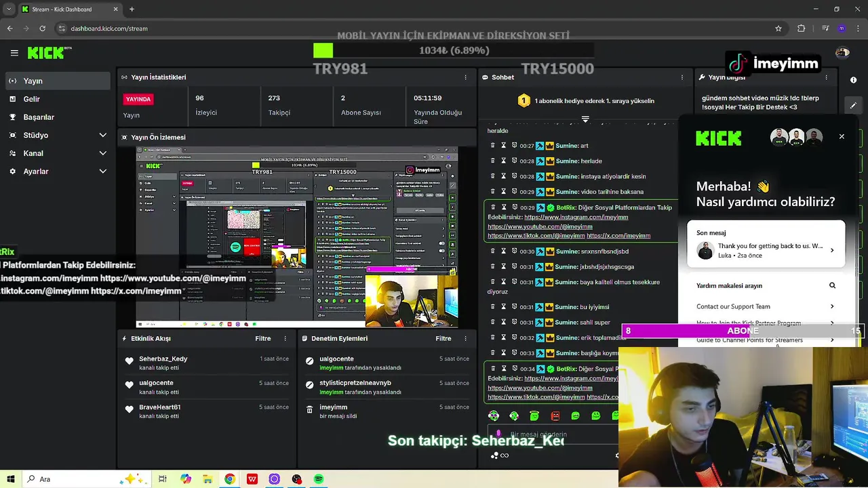868x488 pixels.
Task: Open Spotify from the taskbar
Action: tap(319, 479)
